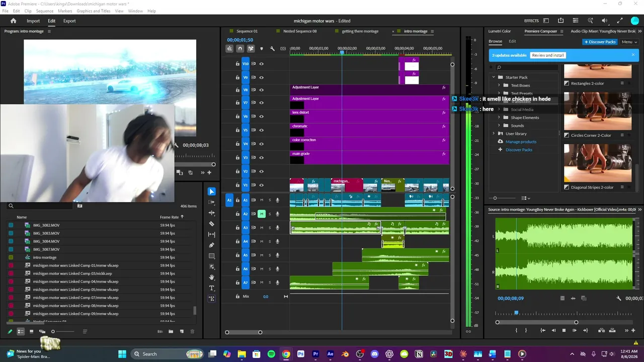Select the Selection tool arrow
The height and width of the screenshot is (362, 644).
212,192
